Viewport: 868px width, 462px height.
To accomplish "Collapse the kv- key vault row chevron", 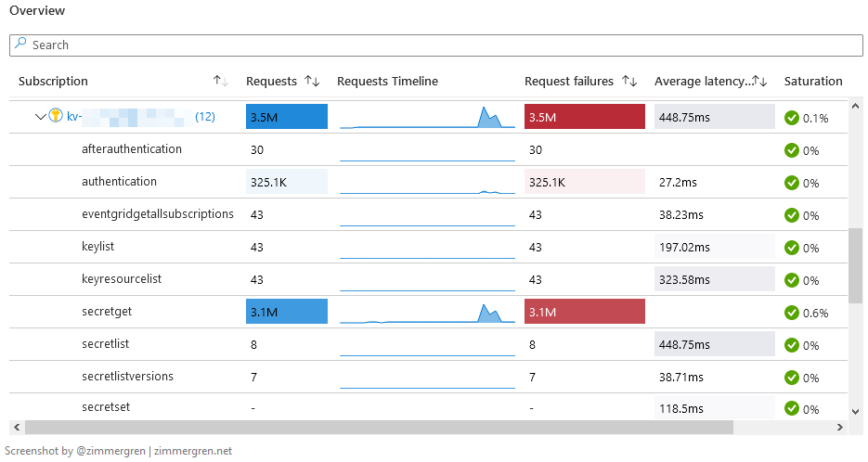I will 40,117.
